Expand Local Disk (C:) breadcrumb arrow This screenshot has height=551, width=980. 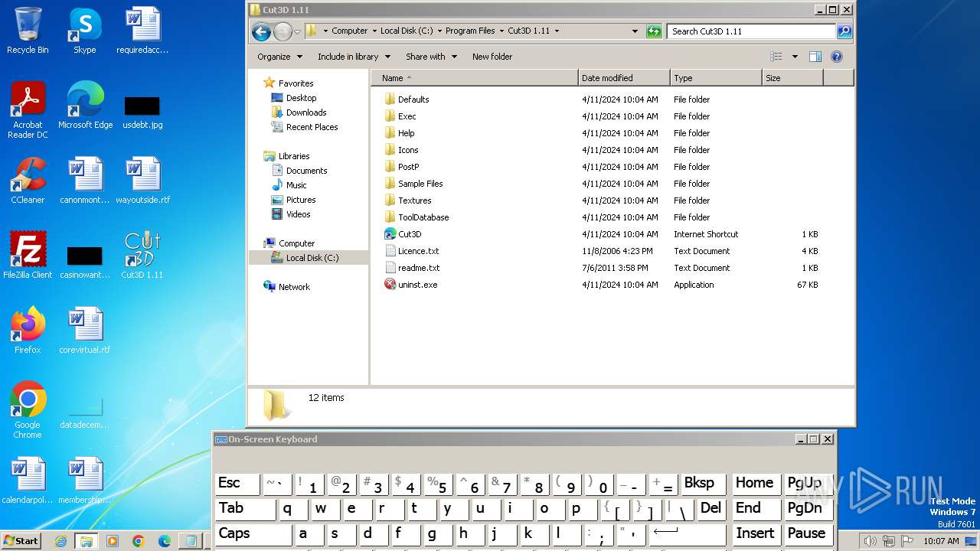pos(439,31)
